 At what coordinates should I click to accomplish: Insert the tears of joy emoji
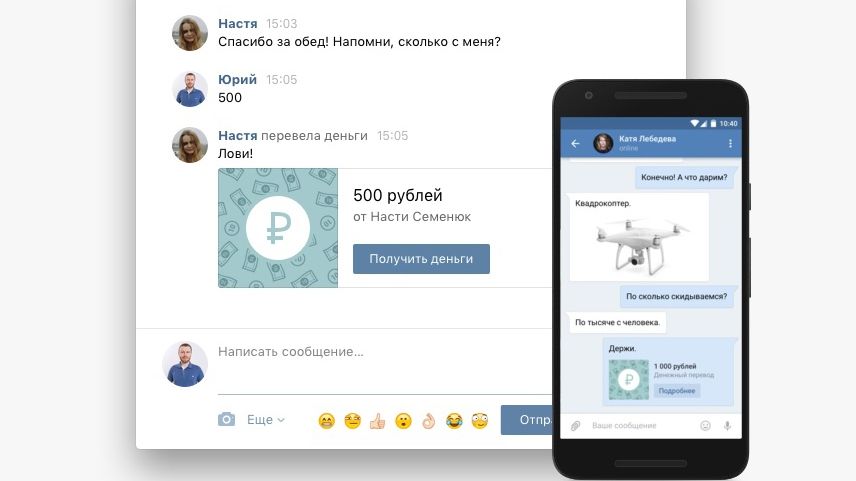point(454,421)
